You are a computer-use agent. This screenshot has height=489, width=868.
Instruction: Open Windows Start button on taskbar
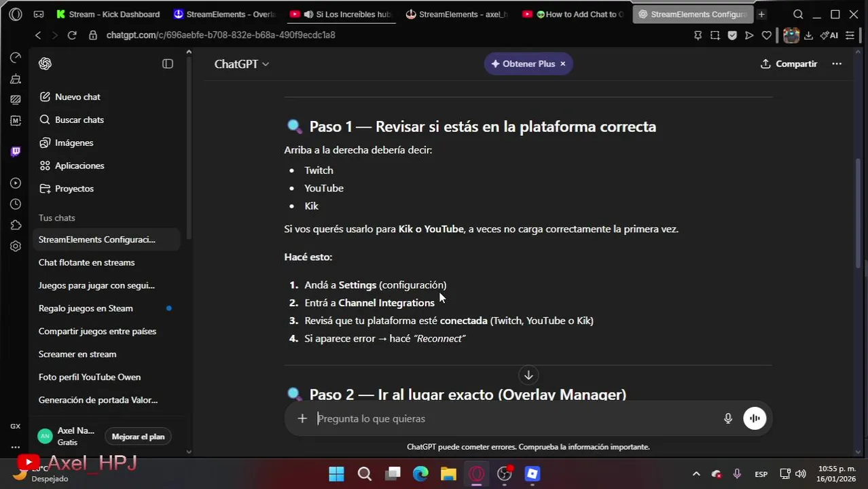336,474
